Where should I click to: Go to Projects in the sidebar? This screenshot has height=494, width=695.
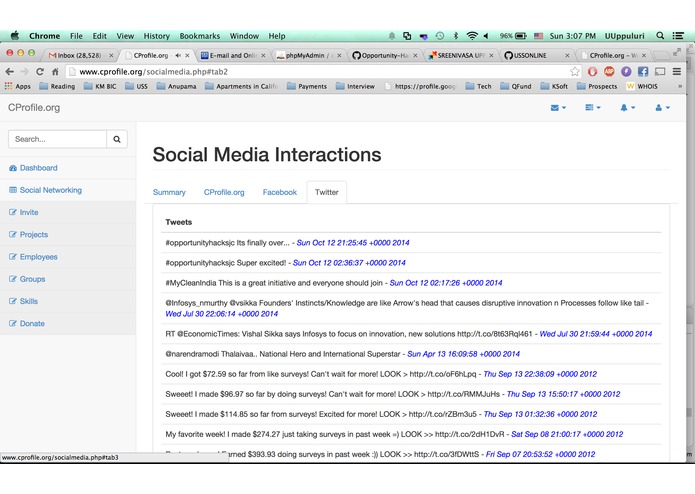click(x=34, y=234)
